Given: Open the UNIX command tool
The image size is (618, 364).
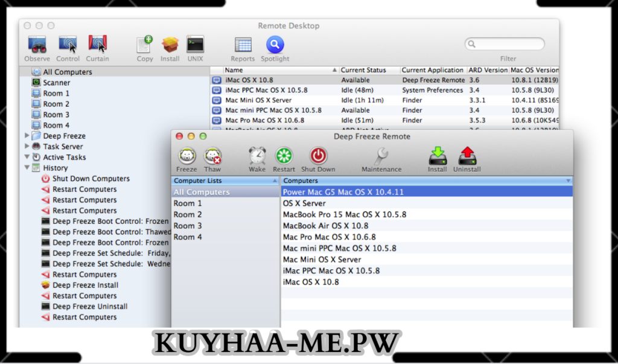Looking at the screenshot, I should click(x=195, y=44).
